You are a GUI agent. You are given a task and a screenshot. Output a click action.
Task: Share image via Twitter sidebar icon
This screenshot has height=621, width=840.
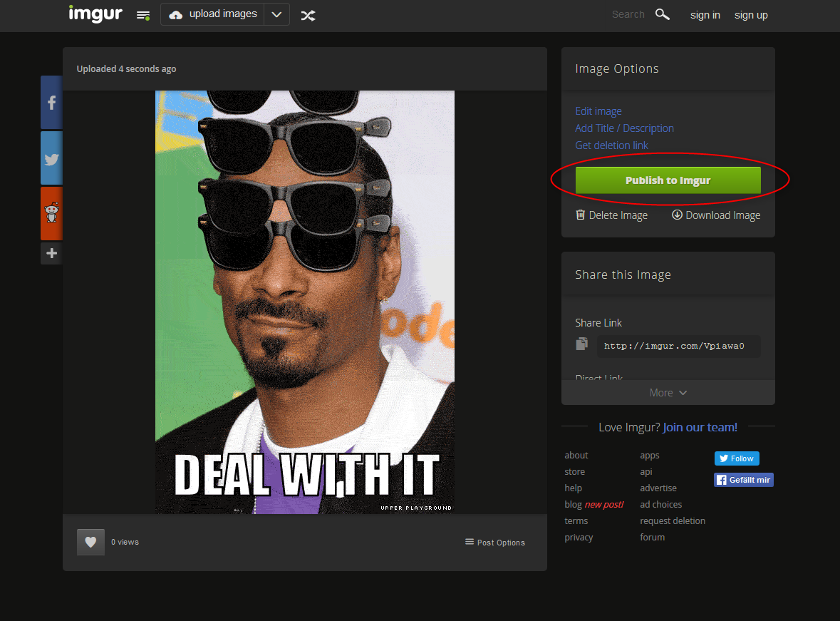(x=51, y=158)
